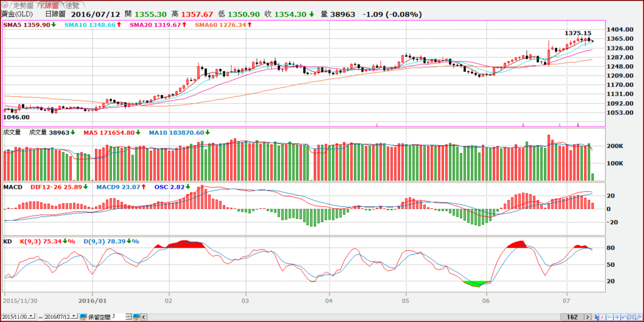Open the wrench settings icon
Viewport: 644px width, 322px height.
tap(639, 317)
